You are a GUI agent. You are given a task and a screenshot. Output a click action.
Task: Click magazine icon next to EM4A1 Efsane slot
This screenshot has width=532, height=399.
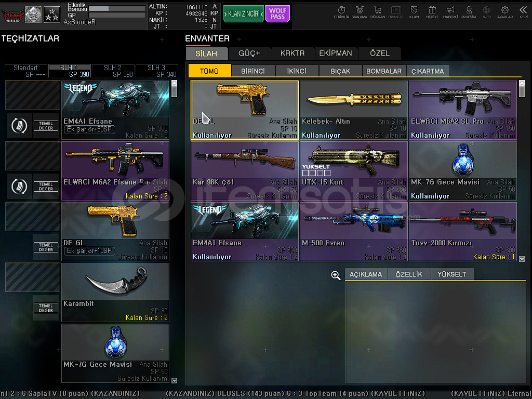point(19,126)
